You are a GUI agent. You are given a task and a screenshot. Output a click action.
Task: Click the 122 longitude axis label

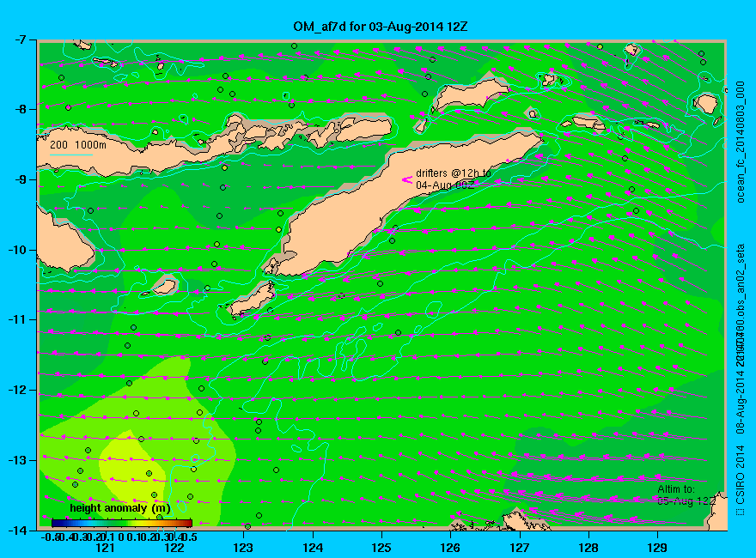[174, 548]
